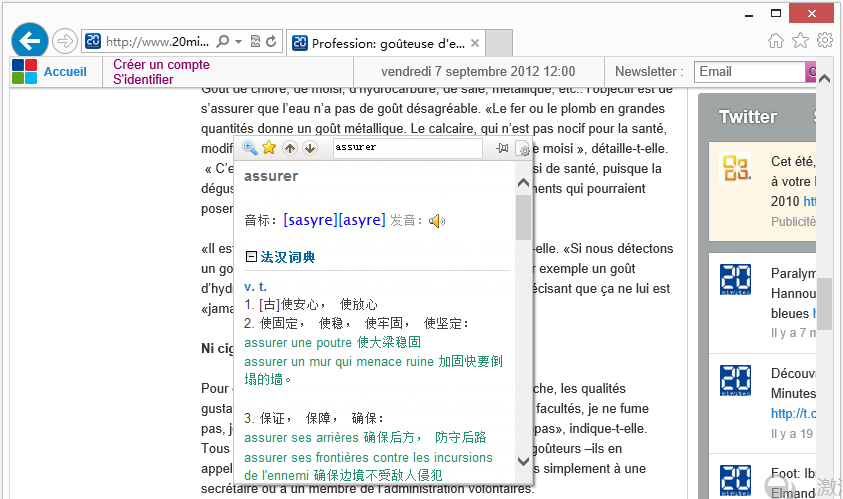Go to next word with down arrow icon

tap(310, 148)
